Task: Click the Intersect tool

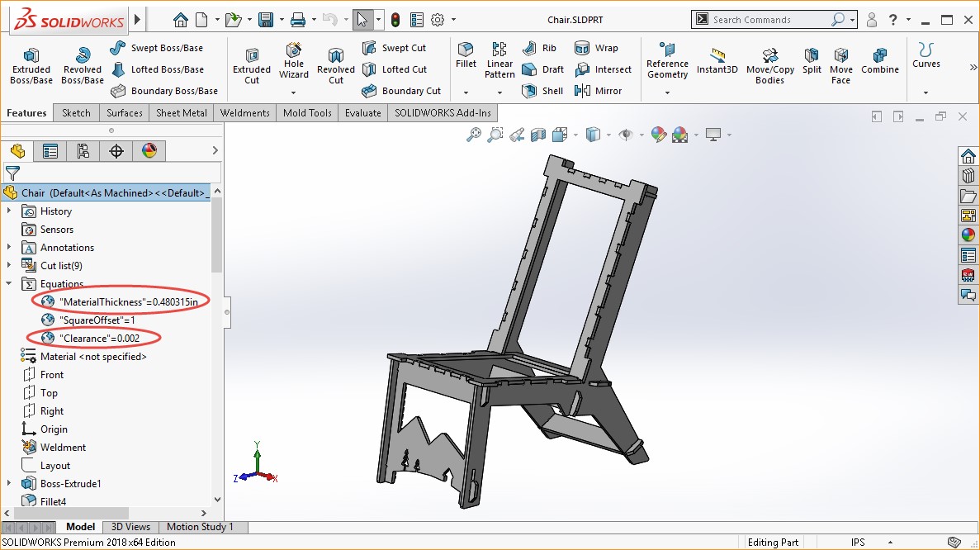Action: pyautogui.click(x=604, y=69)
